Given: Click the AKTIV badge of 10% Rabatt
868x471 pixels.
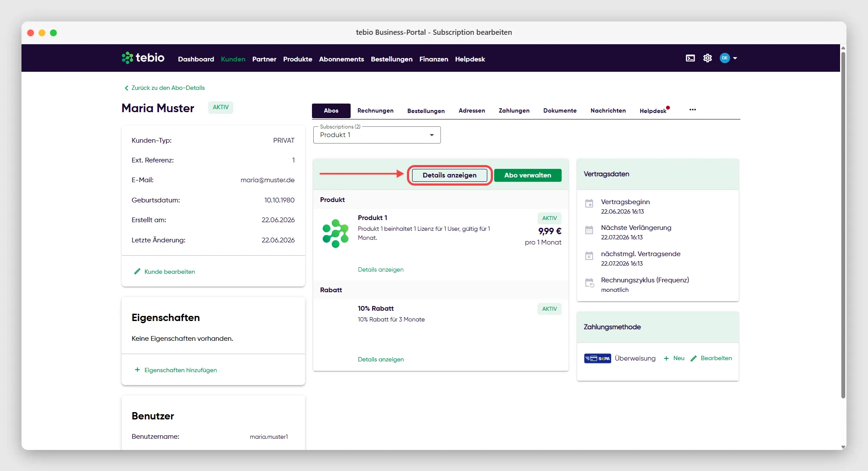Looking at the screenshot, I should point(550,309).
